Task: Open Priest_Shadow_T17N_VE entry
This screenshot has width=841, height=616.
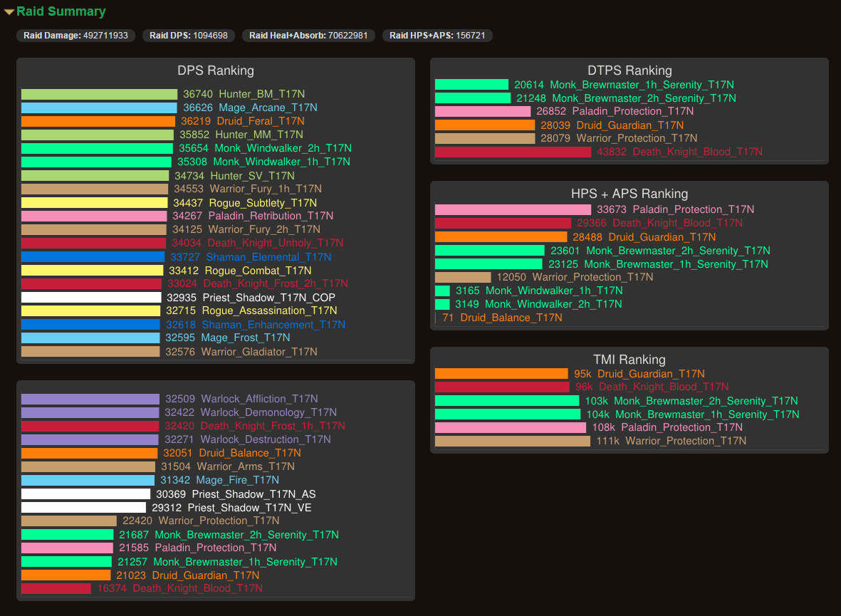Action: (249, 508)
